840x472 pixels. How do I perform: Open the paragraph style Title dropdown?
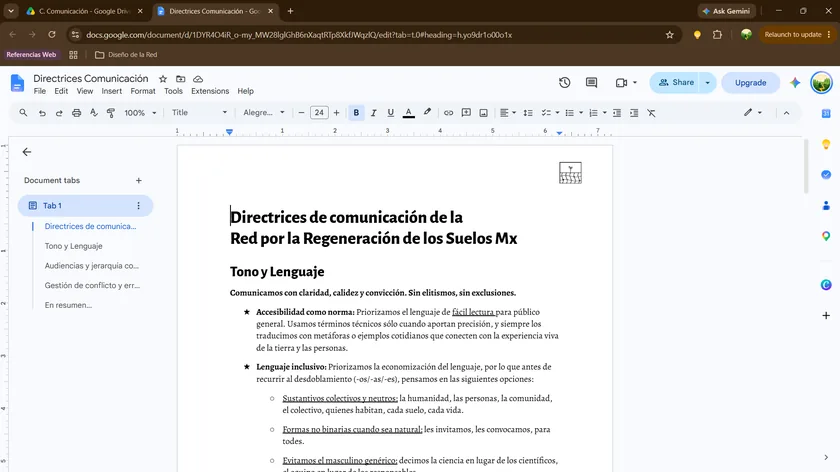[199, 113]
